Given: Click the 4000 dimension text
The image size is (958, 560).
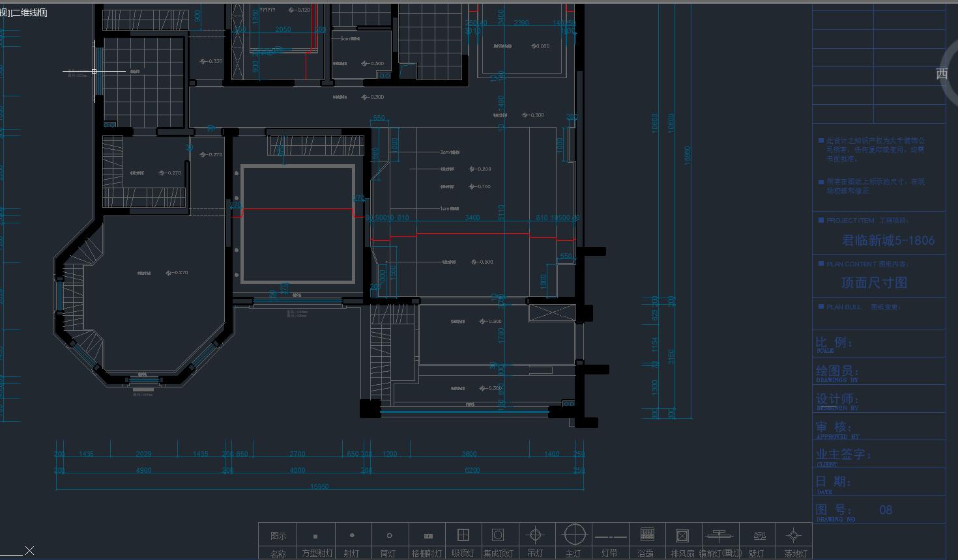Looking at the screenshot, I should tap(297, 470).
